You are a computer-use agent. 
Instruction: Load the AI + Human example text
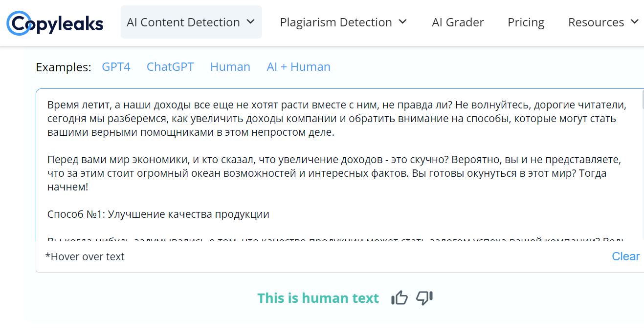pos(298,67)
